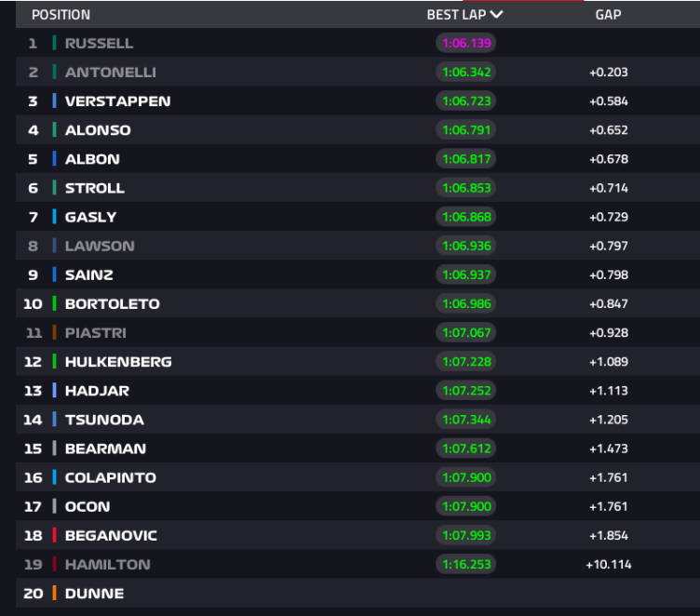
Task: Click the BEST LAP sort chevron
Action: click(x=496, y=15)
